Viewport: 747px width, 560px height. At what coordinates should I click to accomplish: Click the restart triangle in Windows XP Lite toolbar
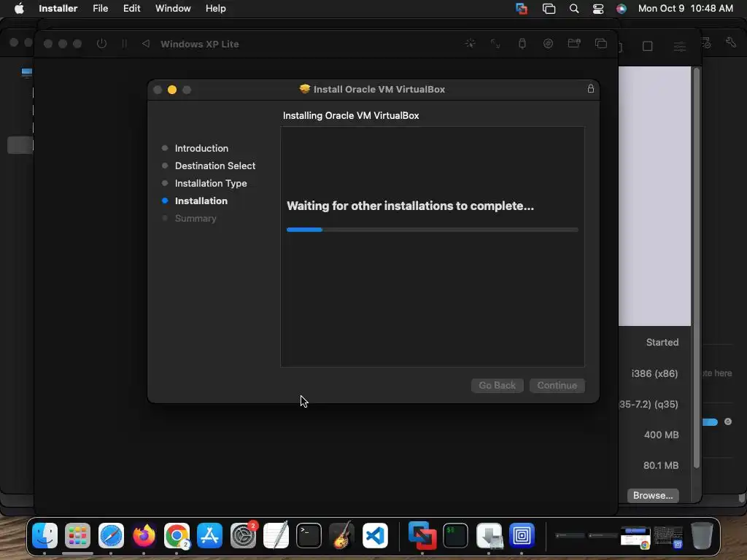tap(146, 44)
